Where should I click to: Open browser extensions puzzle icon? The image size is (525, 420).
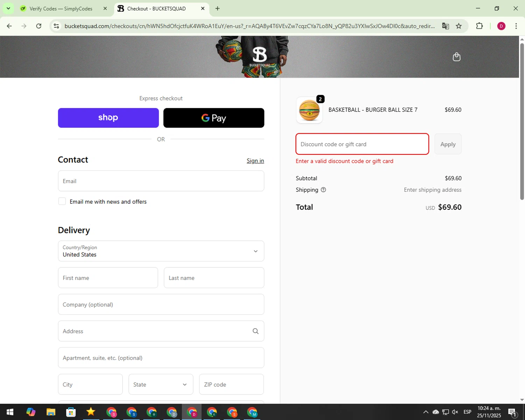pyautogui.click(x=479, y=26)
